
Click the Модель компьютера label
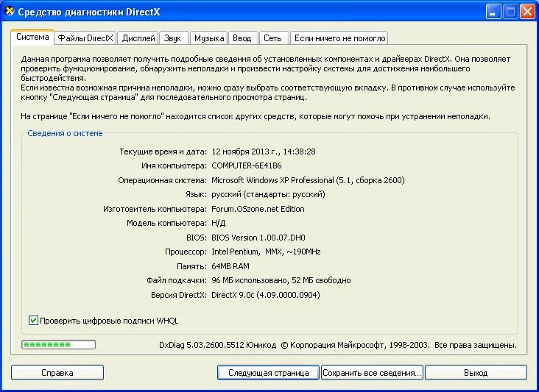tap(166, 223)
